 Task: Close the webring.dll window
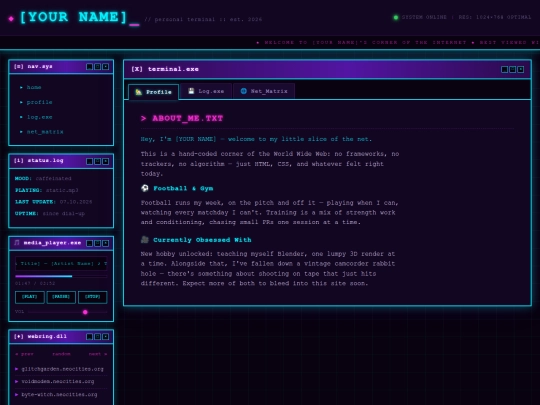(106, 336)
